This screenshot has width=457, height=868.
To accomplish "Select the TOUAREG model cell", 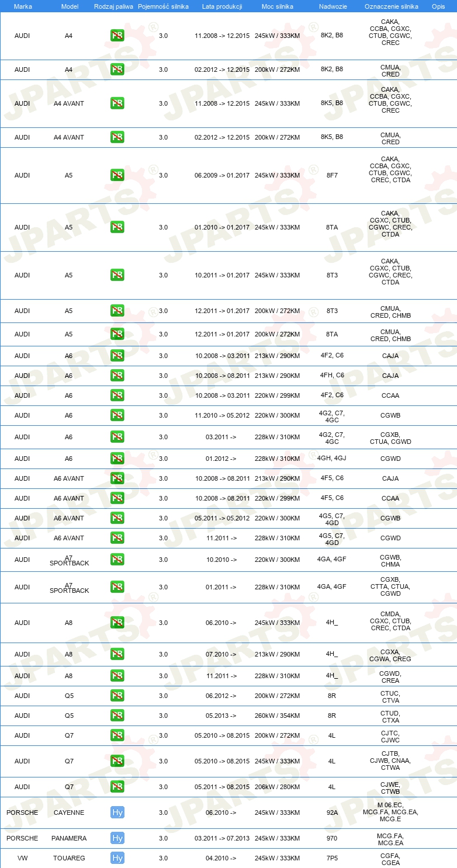I will point(69,858).
